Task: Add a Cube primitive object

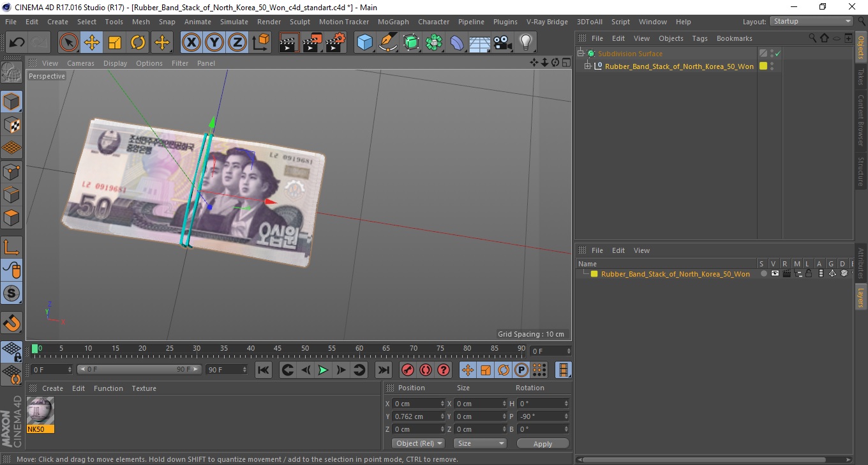Action: pyautogui.click(x=364, y=43)
